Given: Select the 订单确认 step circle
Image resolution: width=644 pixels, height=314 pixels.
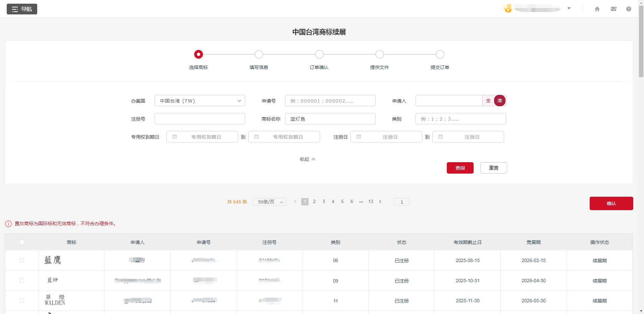Looking at the screenshot, I should click(319, 54).
